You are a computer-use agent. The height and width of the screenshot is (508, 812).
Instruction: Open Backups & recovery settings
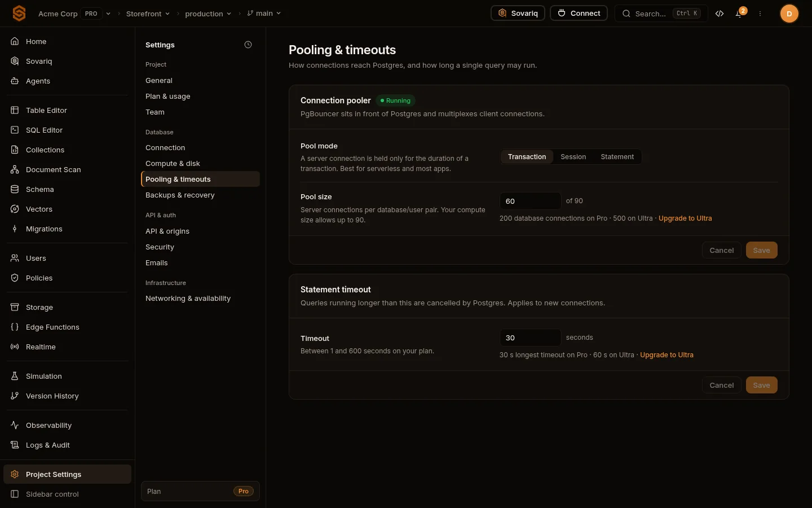(200, 195)
